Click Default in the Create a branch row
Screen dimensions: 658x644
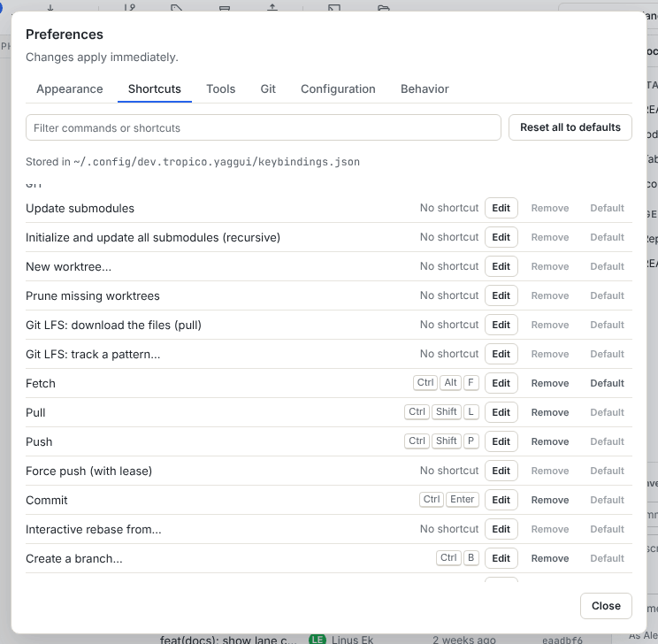pos(608,558)
